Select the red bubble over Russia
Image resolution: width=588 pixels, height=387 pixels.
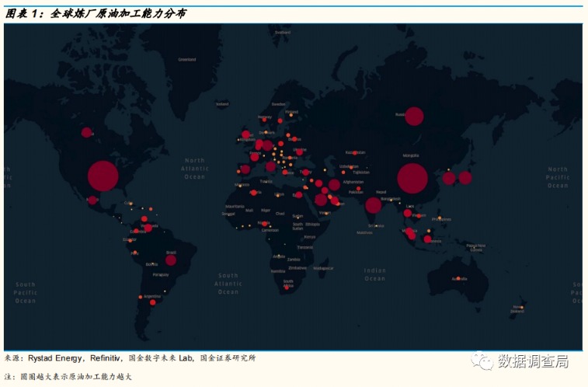414,116
